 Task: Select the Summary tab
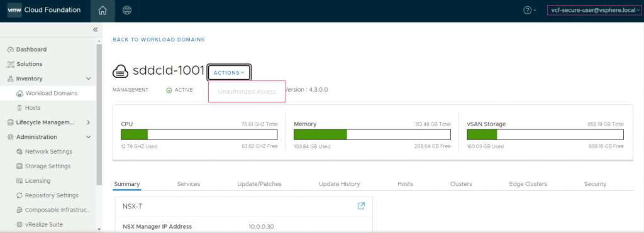click(x=127, y=184)
